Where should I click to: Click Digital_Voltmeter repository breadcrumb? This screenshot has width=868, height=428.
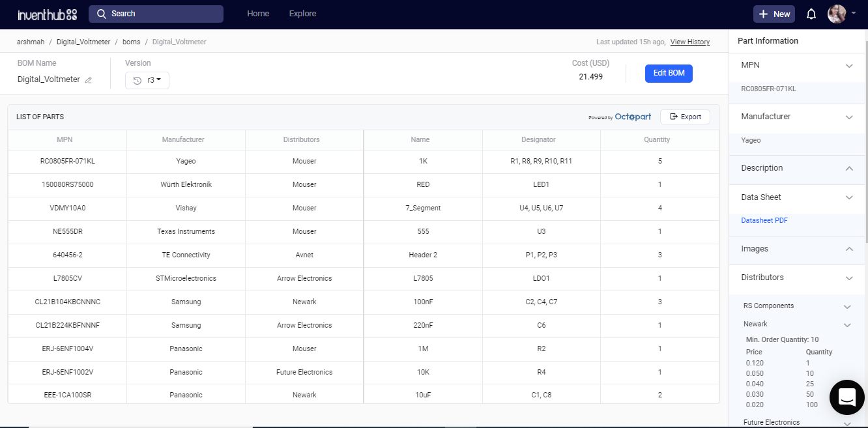83,42
